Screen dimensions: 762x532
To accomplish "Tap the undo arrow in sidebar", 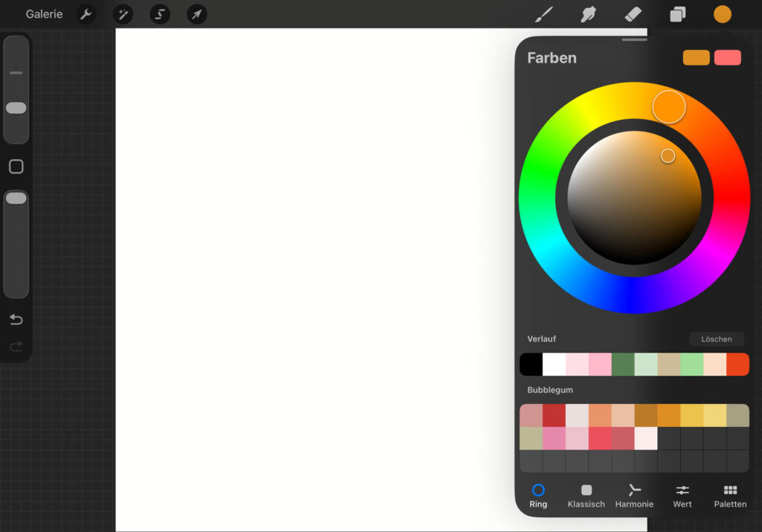I will click(x=16, y=319).
